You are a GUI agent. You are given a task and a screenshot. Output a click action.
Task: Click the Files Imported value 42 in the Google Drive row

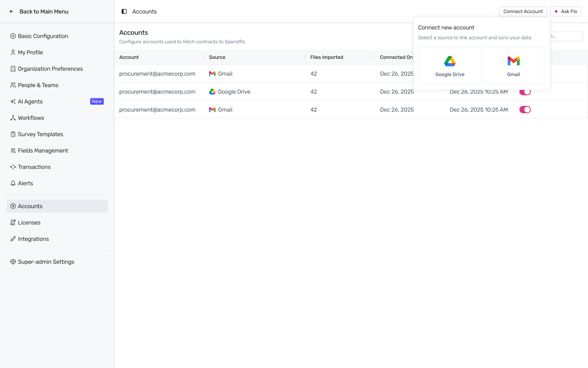tap(314, 92)
